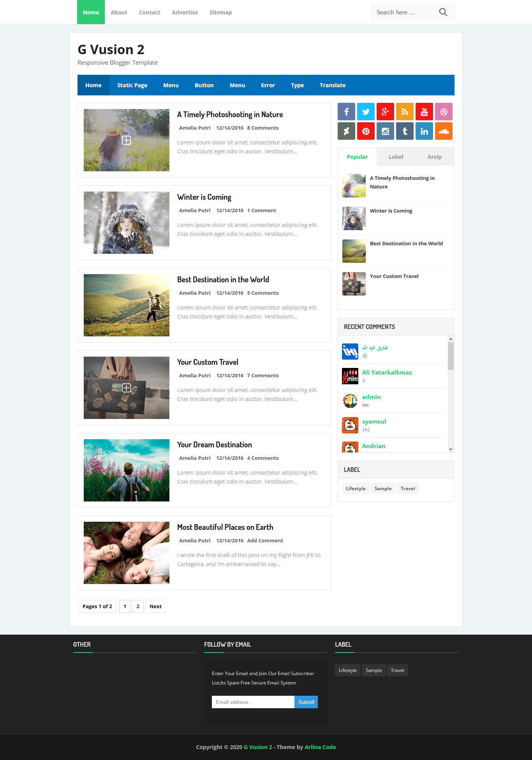
Task: Open 'Best Destination in the World' post title
Action: [x=223, y=280]
